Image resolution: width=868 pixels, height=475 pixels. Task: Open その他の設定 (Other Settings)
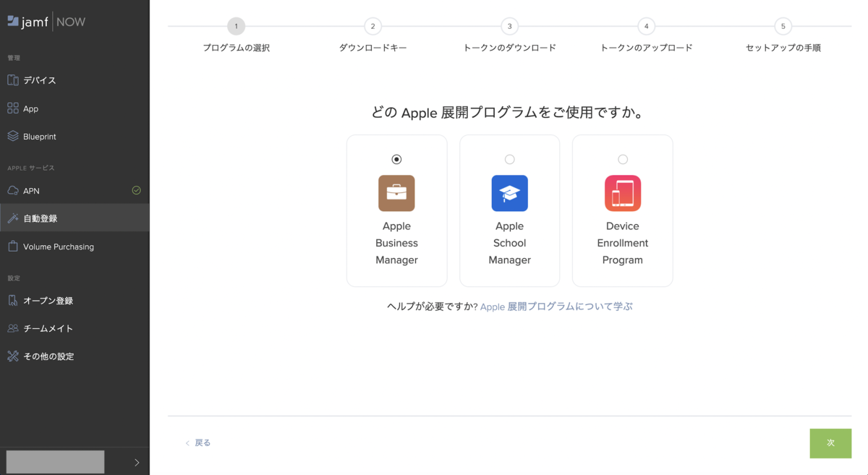click(48, 356)
